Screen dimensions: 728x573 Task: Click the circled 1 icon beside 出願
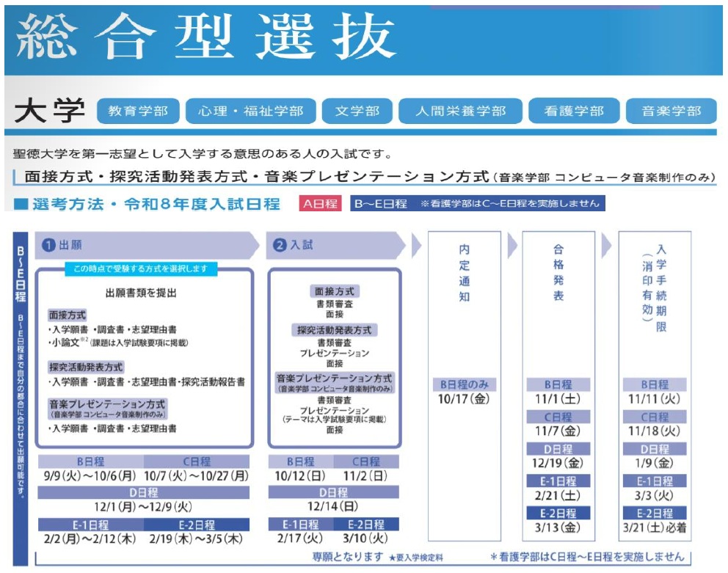[48, 246]
